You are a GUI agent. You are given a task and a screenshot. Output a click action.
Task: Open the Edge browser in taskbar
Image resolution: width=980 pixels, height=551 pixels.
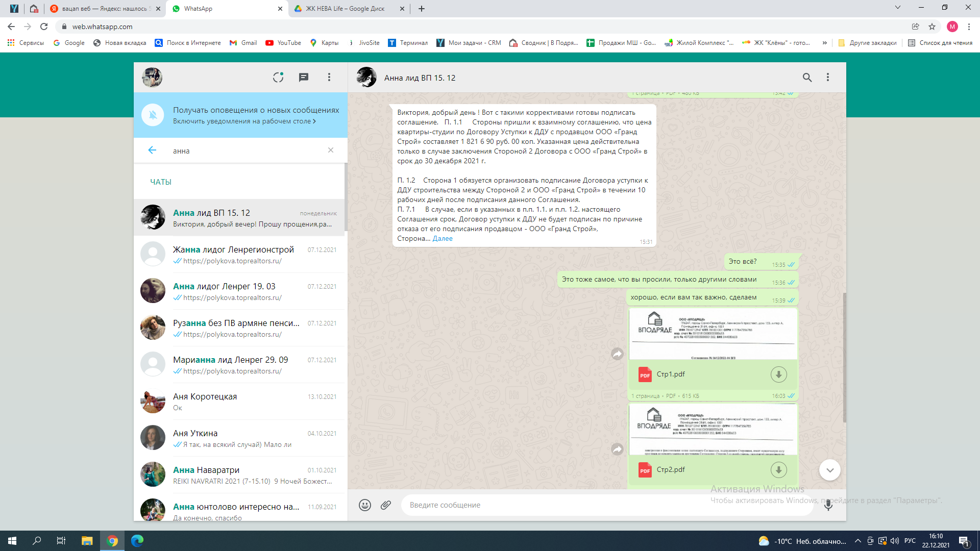137,541
